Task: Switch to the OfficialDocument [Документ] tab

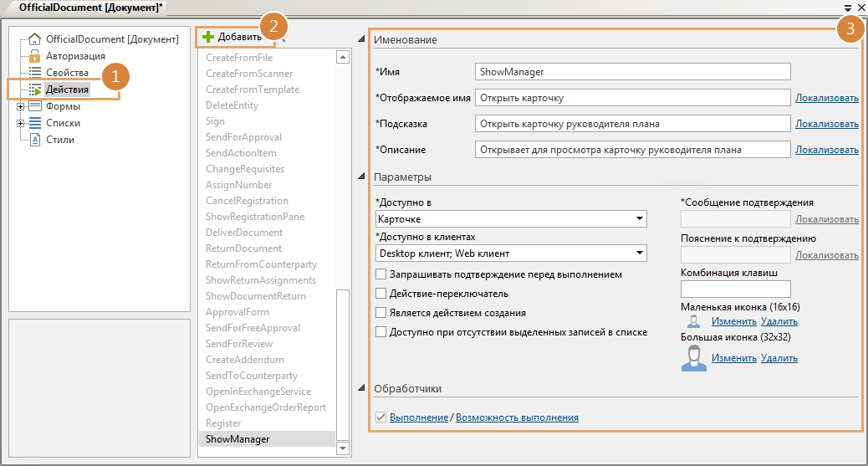Action: coord(91,7)
